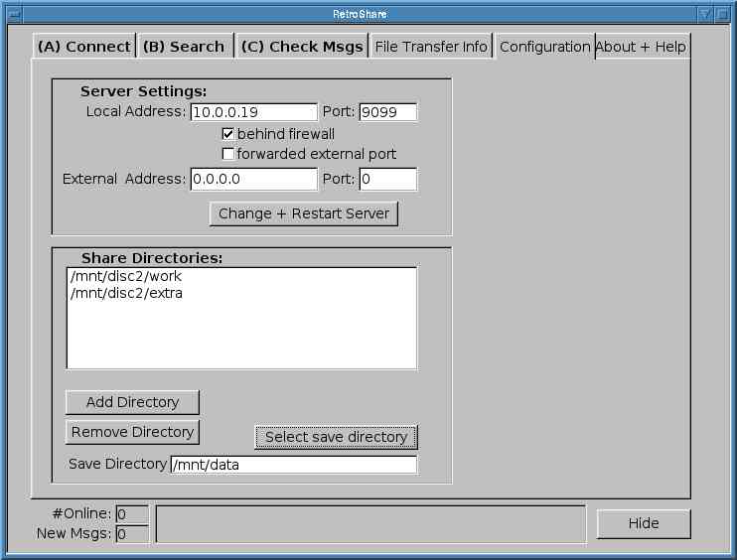Open the (C) Check Msgs tab
This screenshot has height=560, width=737.
pyautogui.click(x=302, y=47)
